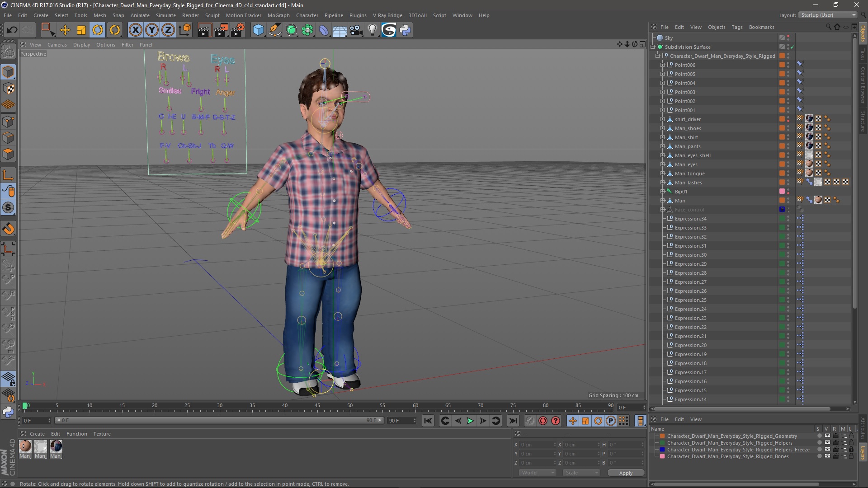The height and width of the screenshot is (488, 868).
Task: Open the Scale mode dropdown
Action: (x=581, y=473)
